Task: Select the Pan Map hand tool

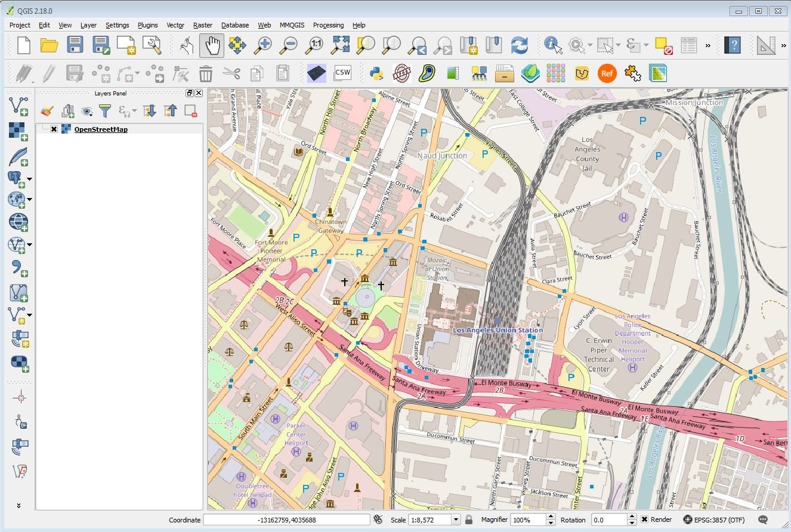Action: point(212,45)
